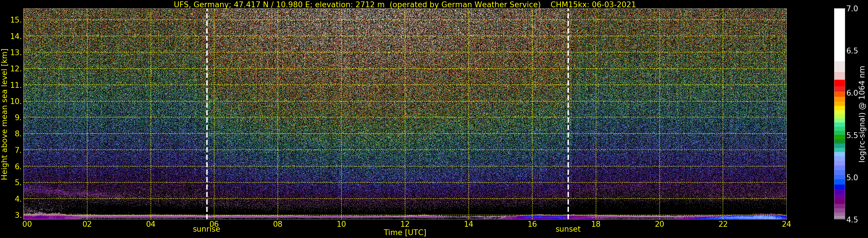Image resolution: width=868 pixels, height=238 pixels.
Task: Click time axis tick label '08'
Action: (x=278, y=224)
